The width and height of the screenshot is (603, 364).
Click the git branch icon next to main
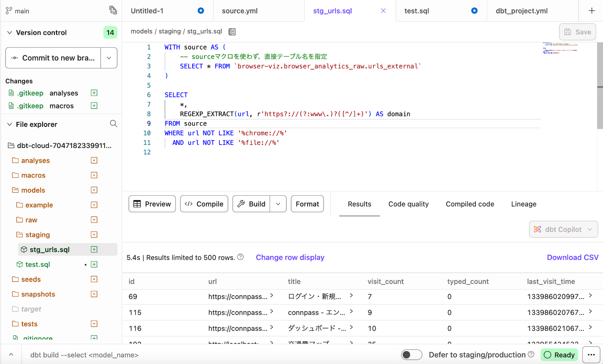(x=9, y=10)
